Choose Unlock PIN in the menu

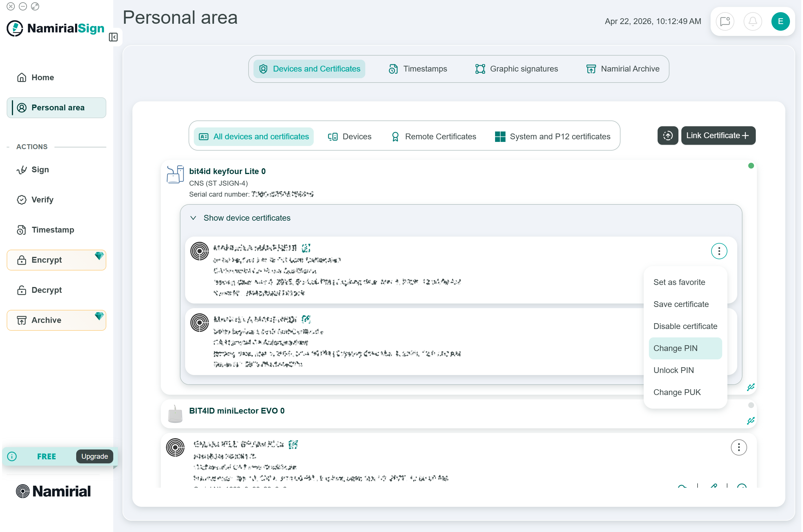click(x=673, y=370)
